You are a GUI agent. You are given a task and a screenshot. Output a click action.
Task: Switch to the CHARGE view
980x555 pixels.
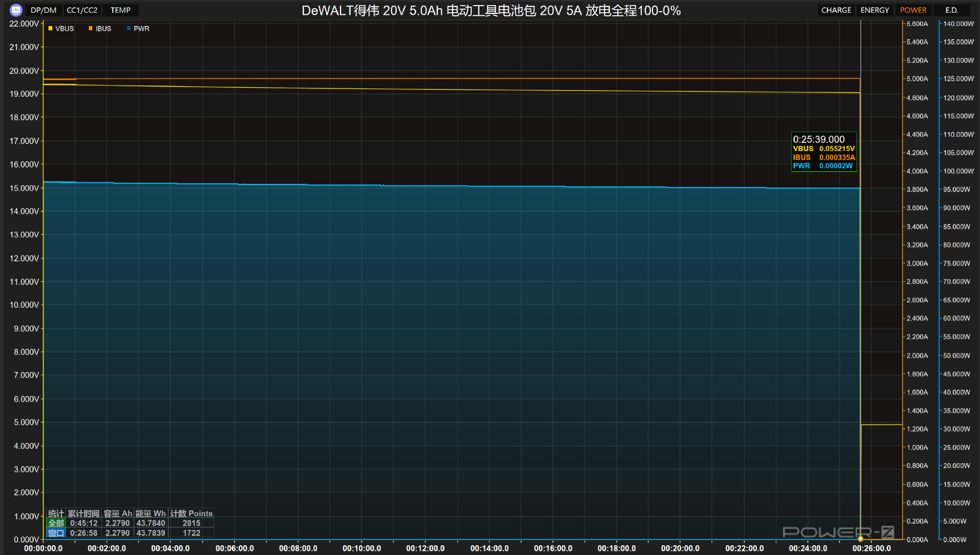pos(836,10)
